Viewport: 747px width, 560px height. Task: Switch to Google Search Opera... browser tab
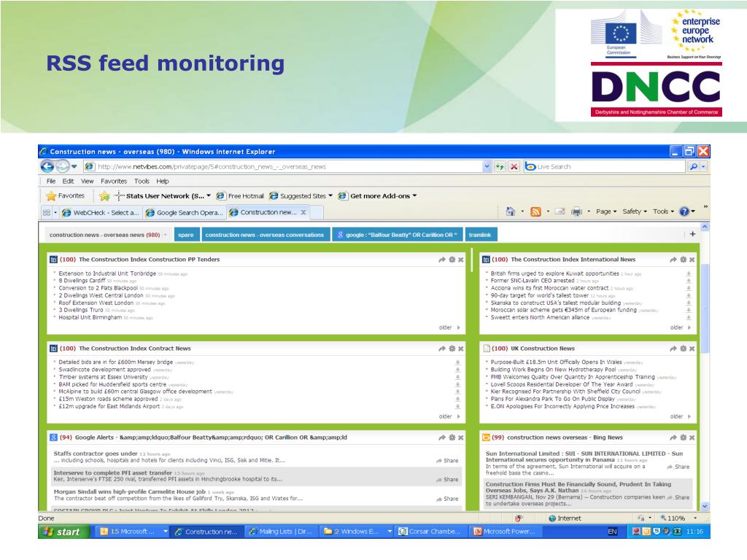click(x=184, y=212)
